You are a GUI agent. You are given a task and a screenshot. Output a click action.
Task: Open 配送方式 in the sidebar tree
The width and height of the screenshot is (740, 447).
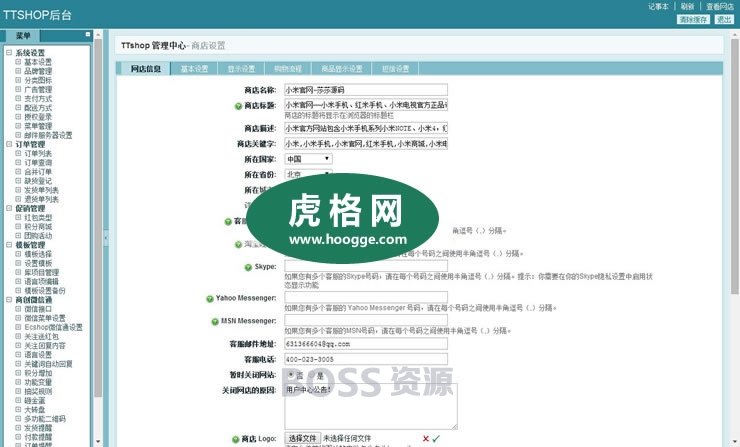pos(38,108)
